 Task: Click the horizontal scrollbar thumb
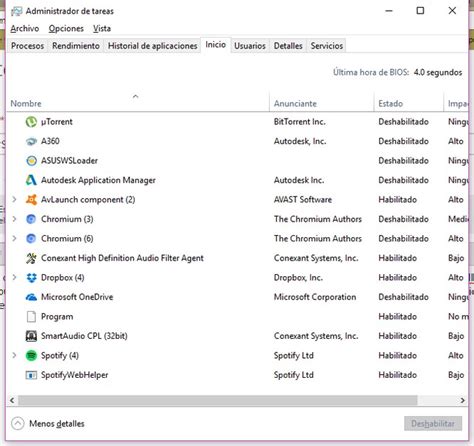pyautogui.click(x=218, y=400)
